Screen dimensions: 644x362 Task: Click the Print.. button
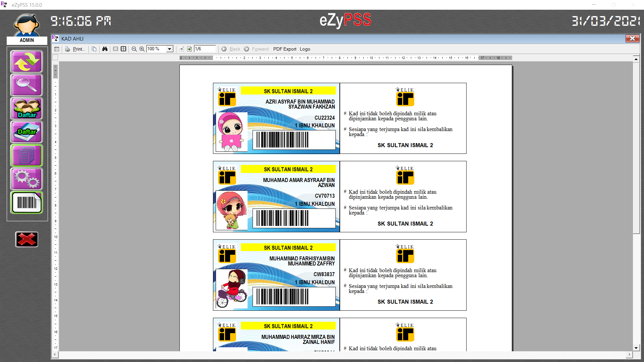(75, 49)
